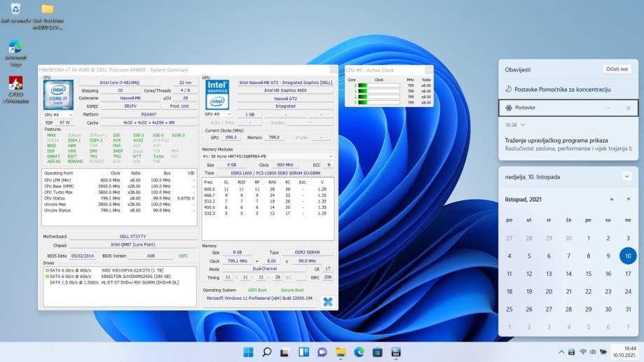Click the Intel Graphics GPU logo
Viewport: 644px width, 362px height.
[x=217, y=93]
